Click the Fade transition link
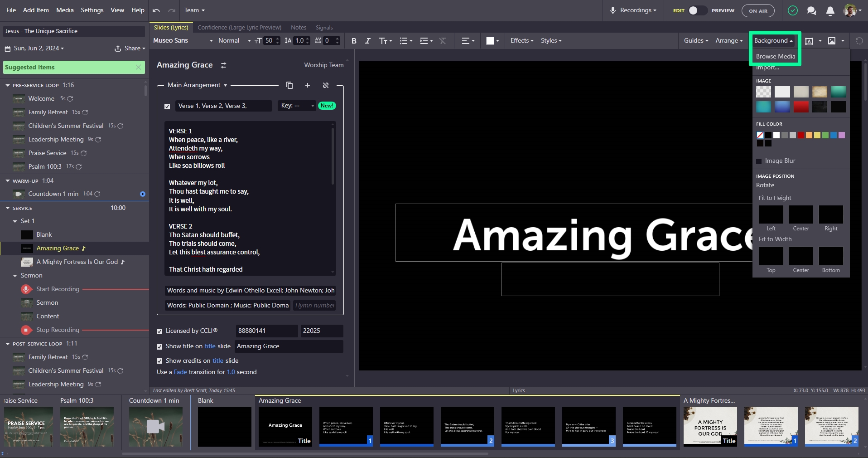 coord(180,372)
